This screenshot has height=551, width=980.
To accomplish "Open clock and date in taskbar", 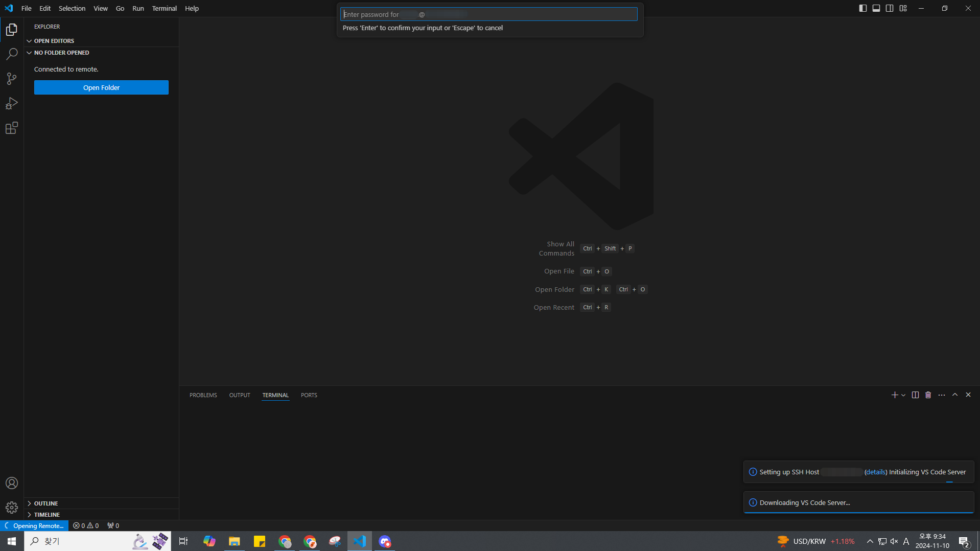I will click(932, 541).
